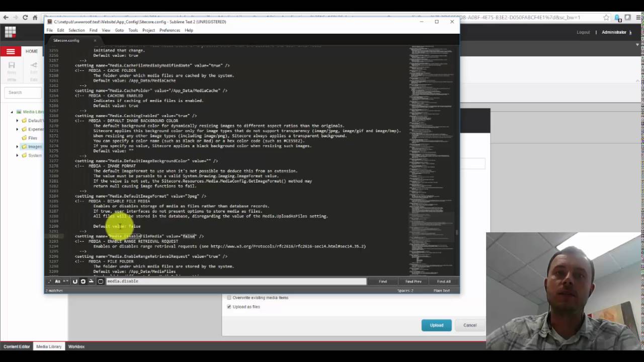Toggle regular expression search in the Find panel
The height and width of the screenshot is (362, 644).
coord(50,281)
